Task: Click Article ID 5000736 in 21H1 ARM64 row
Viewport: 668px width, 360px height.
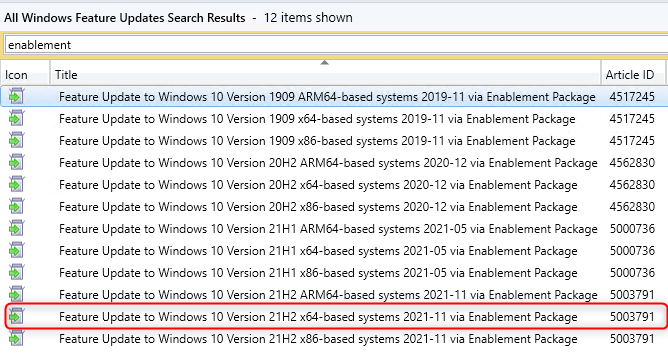Action: [632, 229]
